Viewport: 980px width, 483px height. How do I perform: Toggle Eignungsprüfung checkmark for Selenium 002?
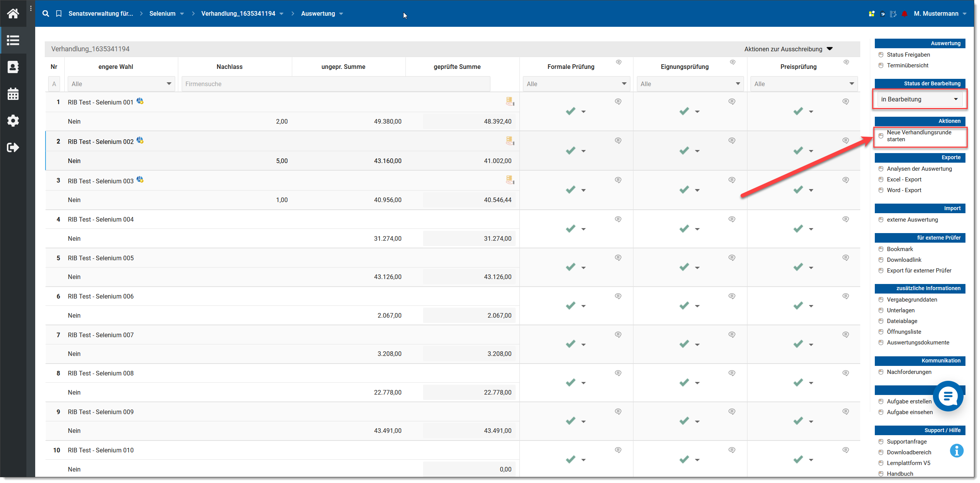684,151
